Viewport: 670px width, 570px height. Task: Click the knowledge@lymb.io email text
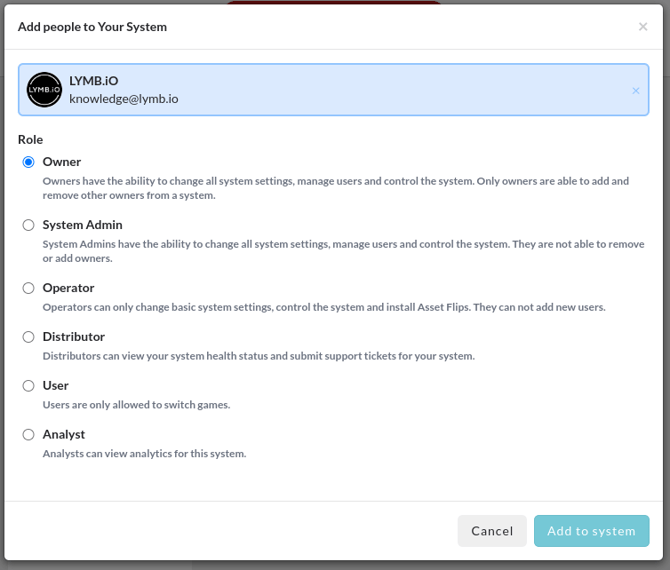tap(123, 99)
